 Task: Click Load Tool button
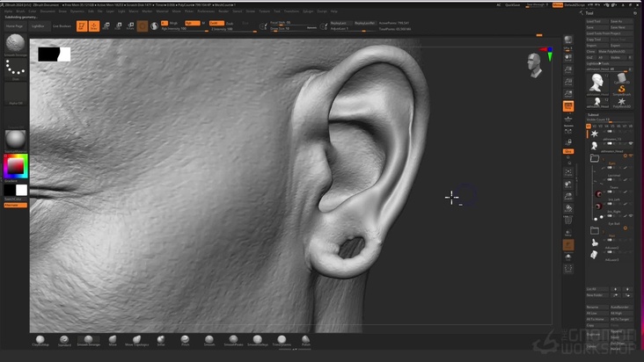(596, 21)
